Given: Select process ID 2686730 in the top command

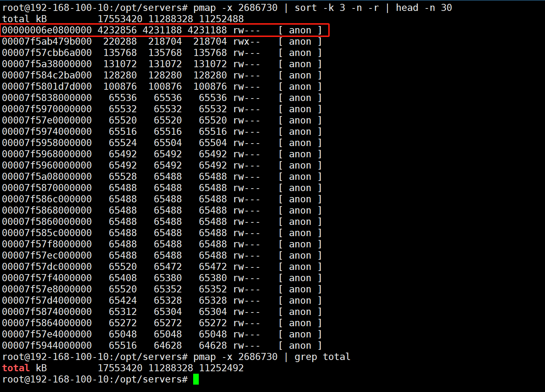Looking at the screenshot, I should click(x=258, y=7).
